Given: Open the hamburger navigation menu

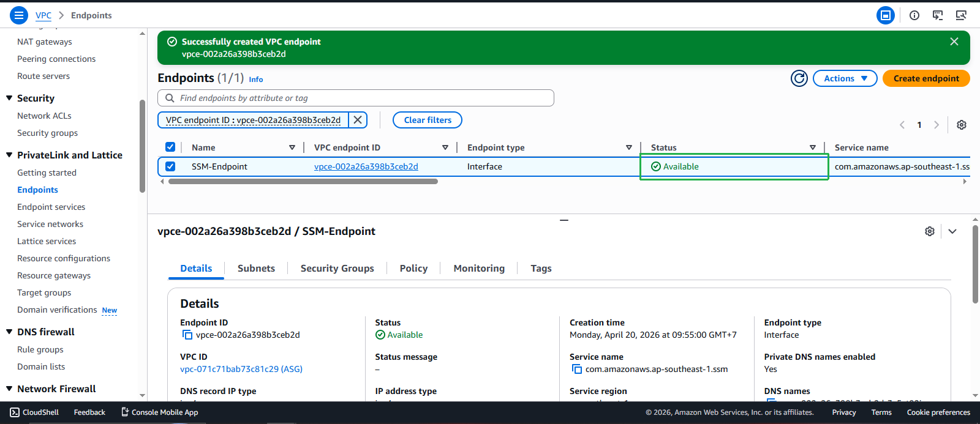Looking at the screenshot, I should 19,15.
